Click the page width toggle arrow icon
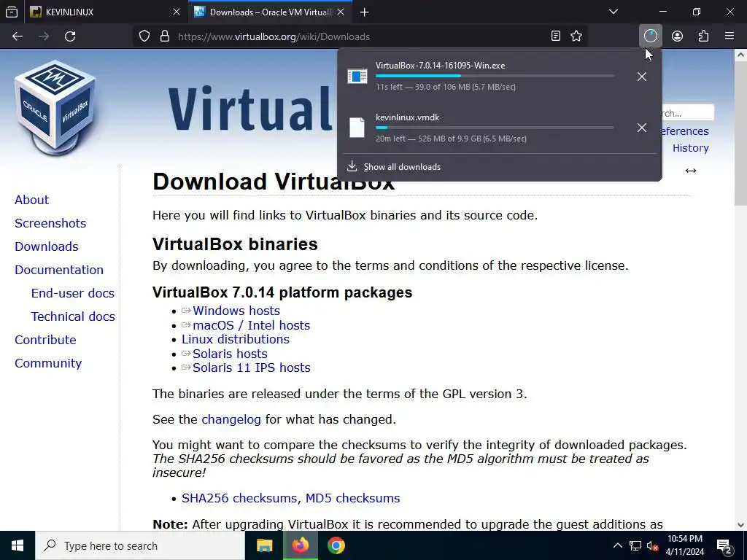The image size is (747, 560). tap(690, 171)
